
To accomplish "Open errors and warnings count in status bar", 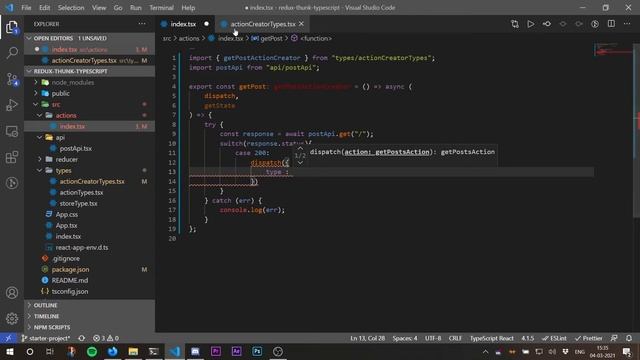I will tap(106, 338).
